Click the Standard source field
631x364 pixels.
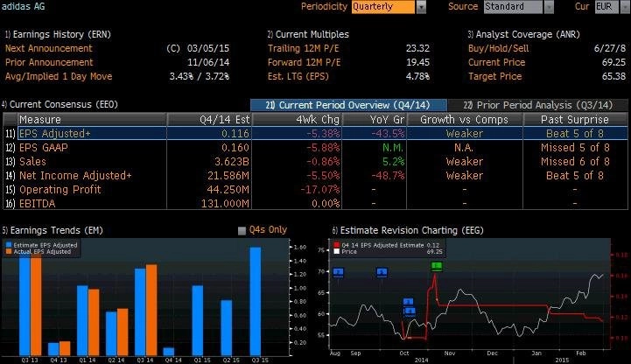[513, 7]
